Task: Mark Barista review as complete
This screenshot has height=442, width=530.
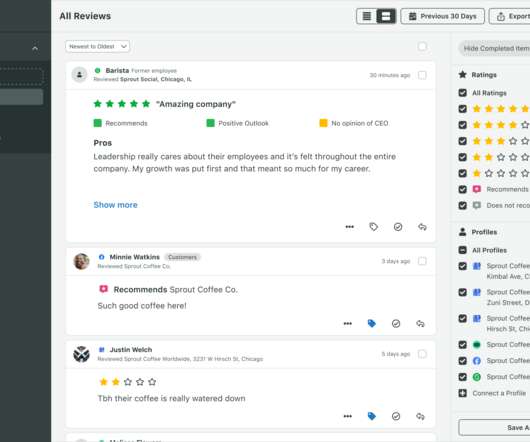Action: 398,227
